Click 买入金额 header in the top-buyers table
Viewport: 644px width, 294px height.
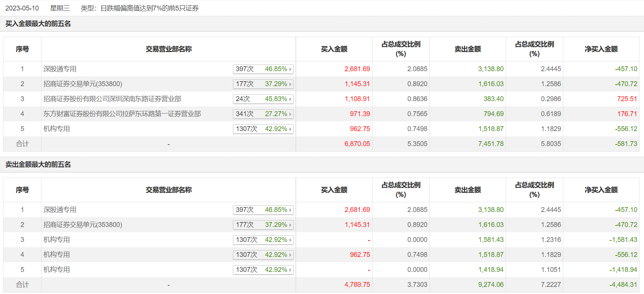(x=334, y=49)
